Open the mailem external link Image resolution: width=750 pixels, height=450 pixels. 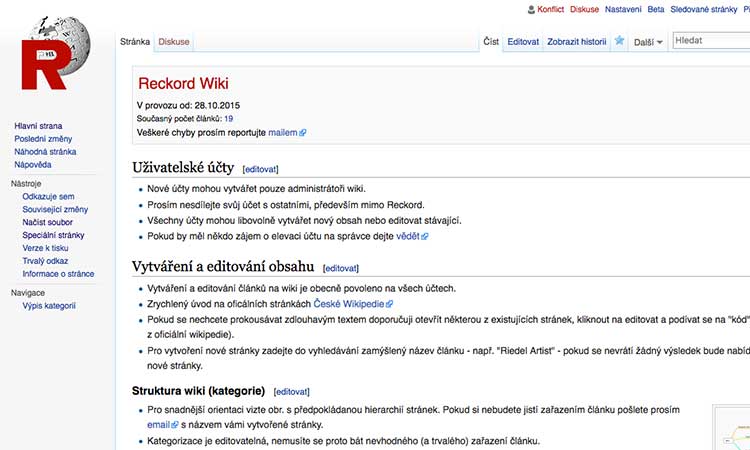click(283, 132)
